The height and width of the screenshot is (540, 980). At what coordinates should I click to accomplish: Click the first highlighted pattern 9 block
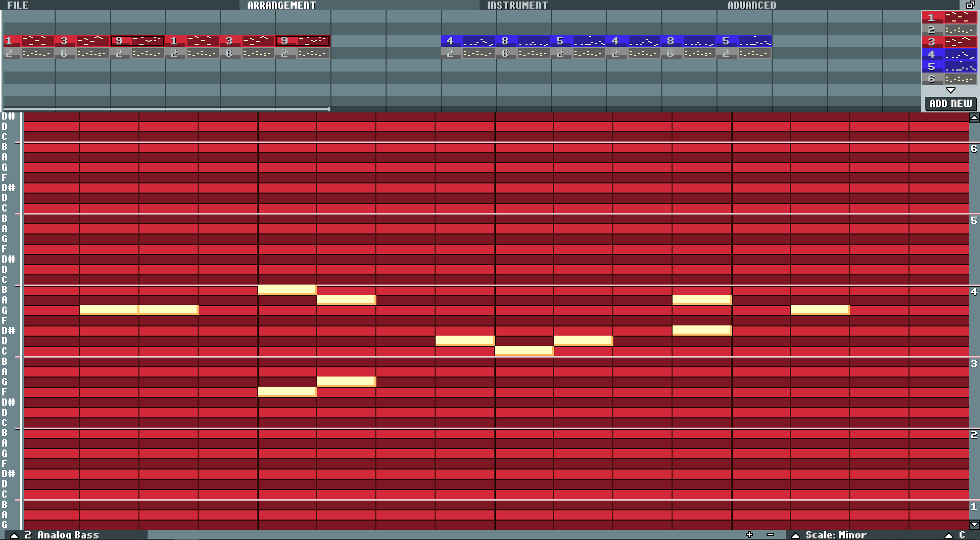(137, 41)
